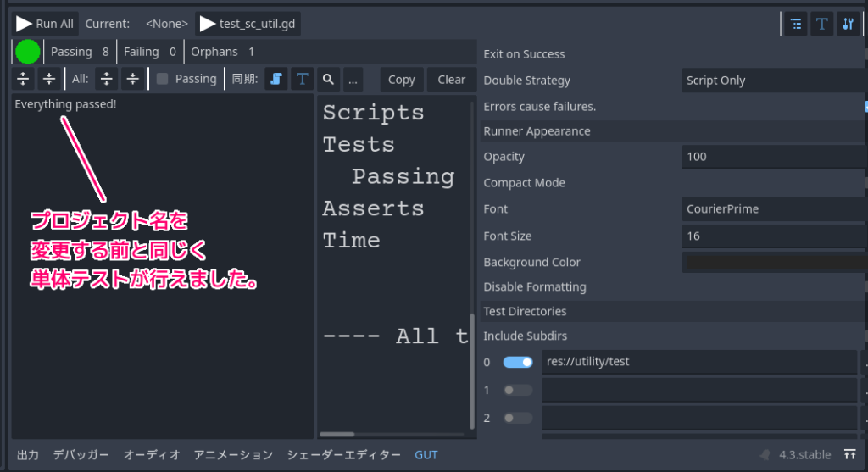Image resolution: width=868 pixels, height=472 pixels.
Task: Toggle sync with script icon
Action: tap(275, 79)
